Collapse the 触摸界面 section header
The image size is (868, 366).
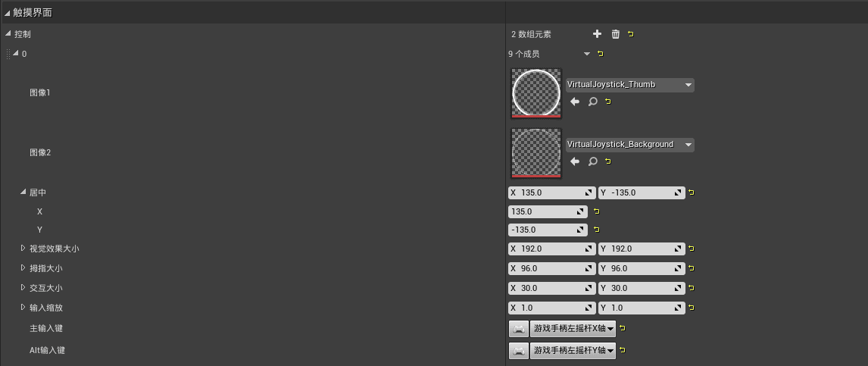click(8, 13)
